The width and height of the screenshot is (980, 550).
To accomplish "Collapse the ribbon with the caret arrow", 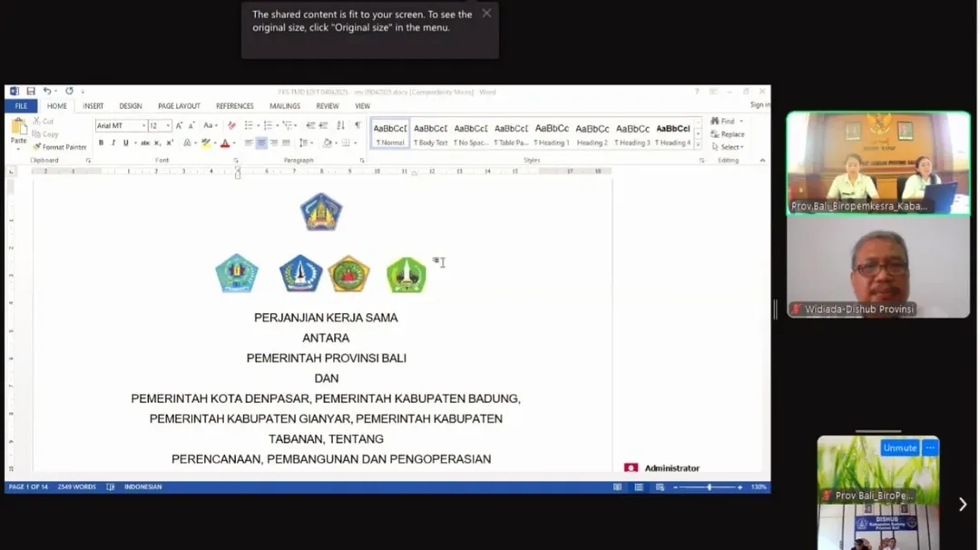I will point(762,161).
